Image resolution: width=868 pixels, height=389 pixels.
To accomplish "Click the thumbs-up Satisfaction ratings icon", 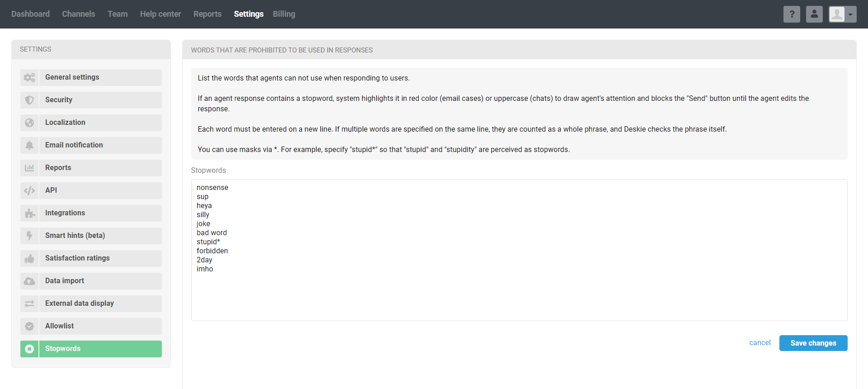I will (x=29, y=258).
